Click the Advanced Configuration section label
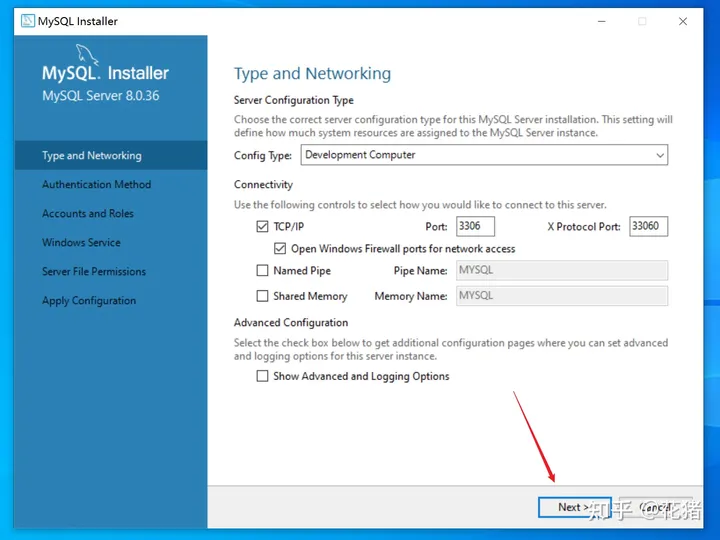 pos(291,322)
